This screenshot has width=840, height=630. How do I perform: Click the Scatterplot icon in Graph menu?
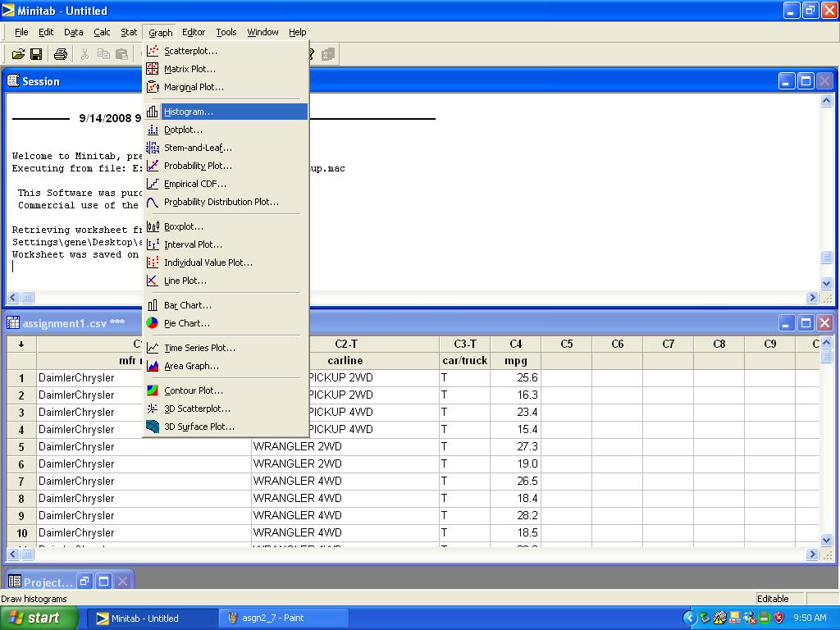pyautogui.click(x=153, y=51)
